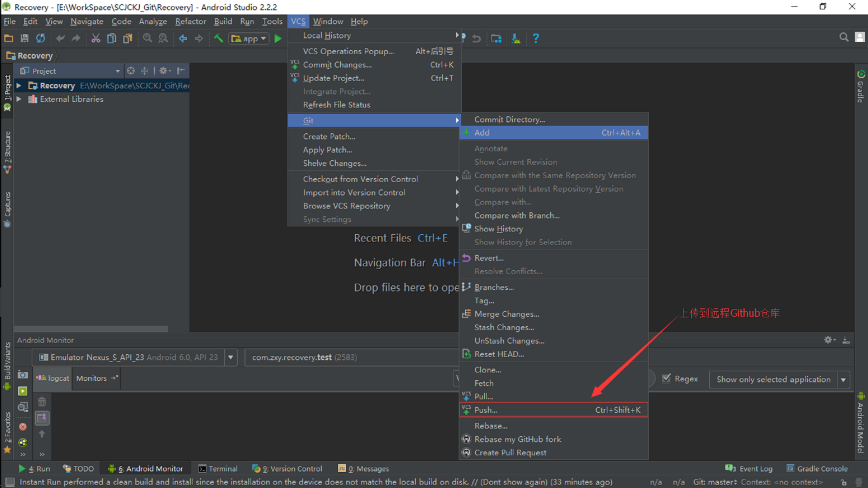This screenshot has height=488, width=868.
Task: Click the green Run app button
Action: click(278, 38)
